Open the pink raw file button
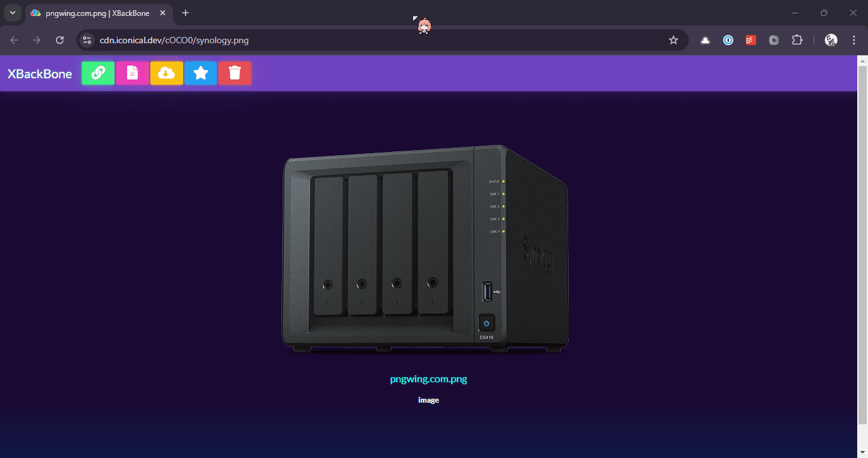The height and width of the screenshot is (458, 868). [x=132, y=73]
